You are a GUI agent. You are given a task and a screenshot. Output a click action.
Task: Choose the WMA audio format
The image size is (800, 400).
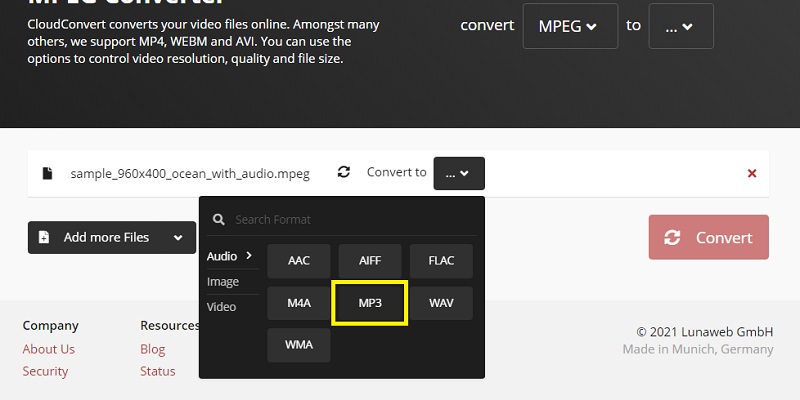299,345
